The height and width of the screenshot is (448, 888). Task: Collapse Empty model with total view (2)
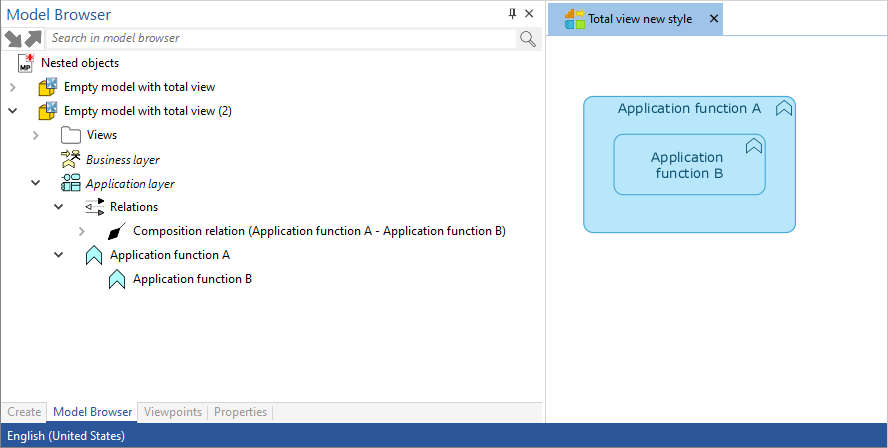[12, 111]
